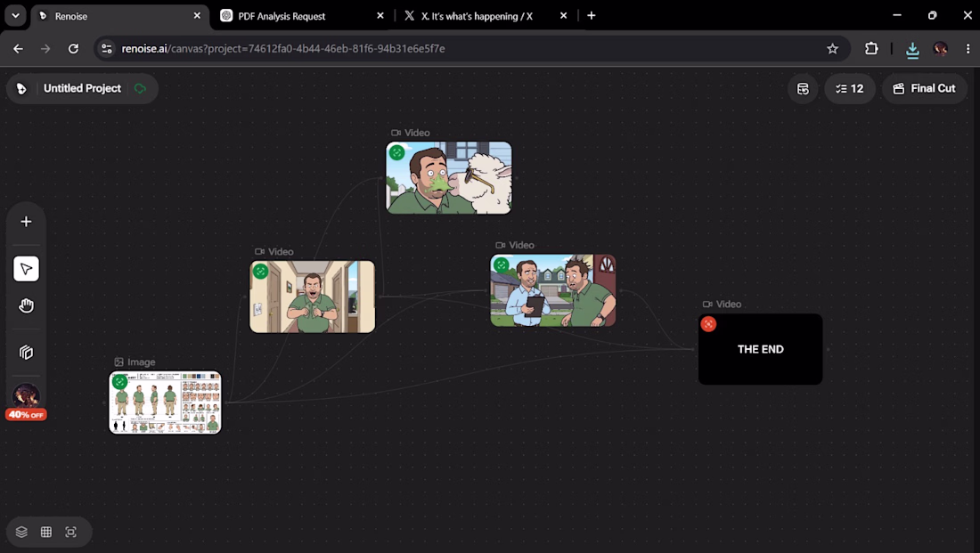This screenshot has height=553, width=980.
Task: Open the Chrome profile avatar
Action: pyautogui.click(x=940, y=49)
